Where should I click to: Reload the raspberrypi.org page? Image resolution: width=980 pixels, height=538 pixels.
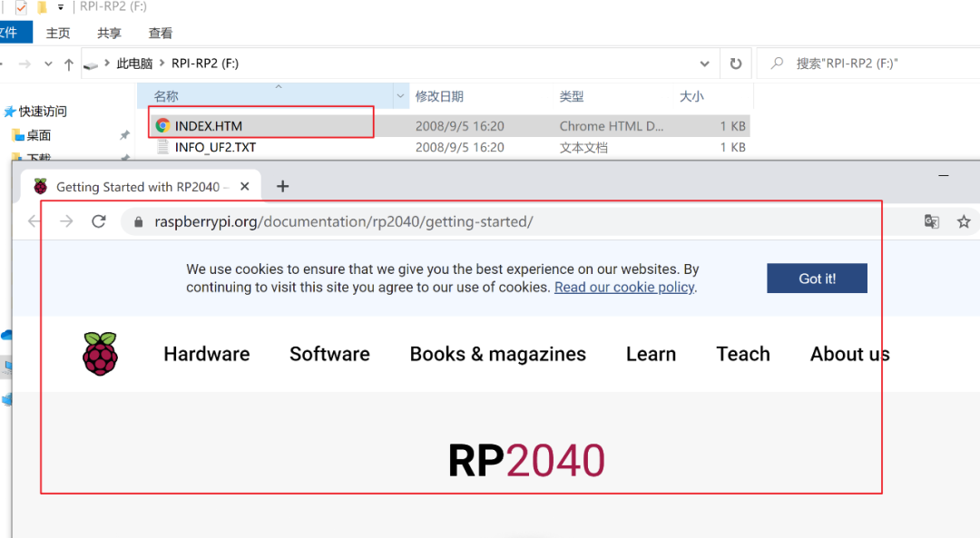coord(99,221)
